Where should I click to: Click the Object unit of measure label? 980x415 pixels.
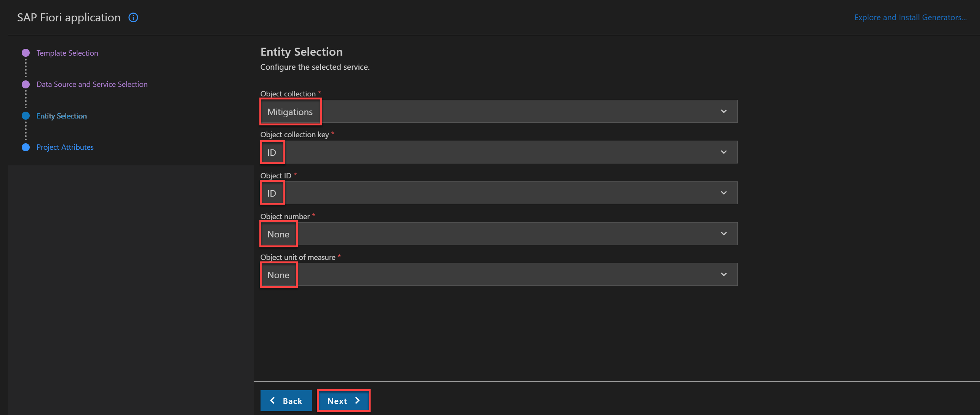point(298,257)
